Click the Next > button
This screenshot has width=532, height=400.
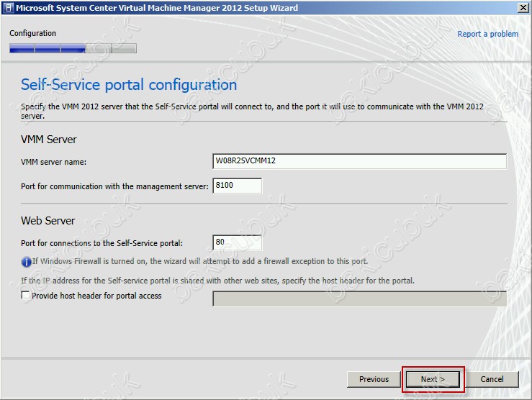(433, 379)
